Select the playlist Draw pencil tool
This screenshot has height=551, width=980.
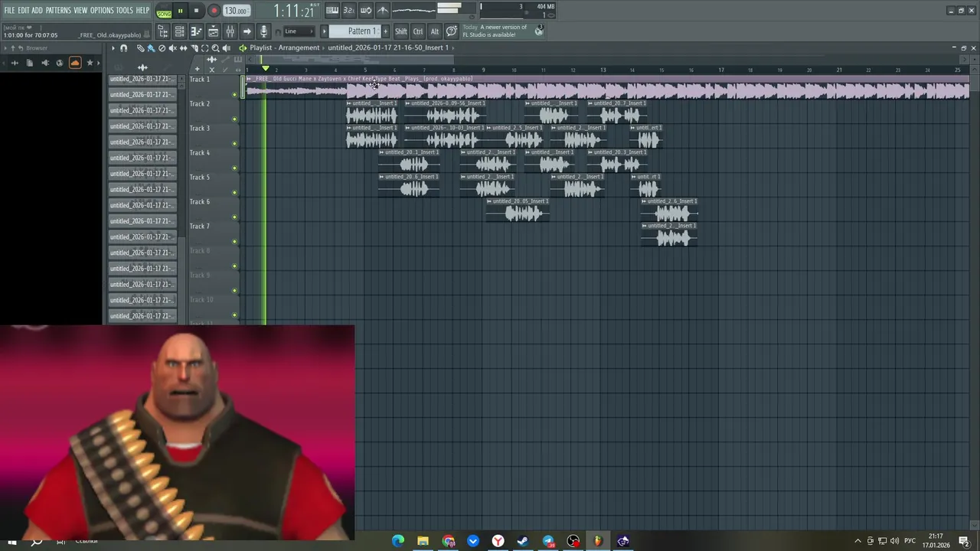coord(140,48)
